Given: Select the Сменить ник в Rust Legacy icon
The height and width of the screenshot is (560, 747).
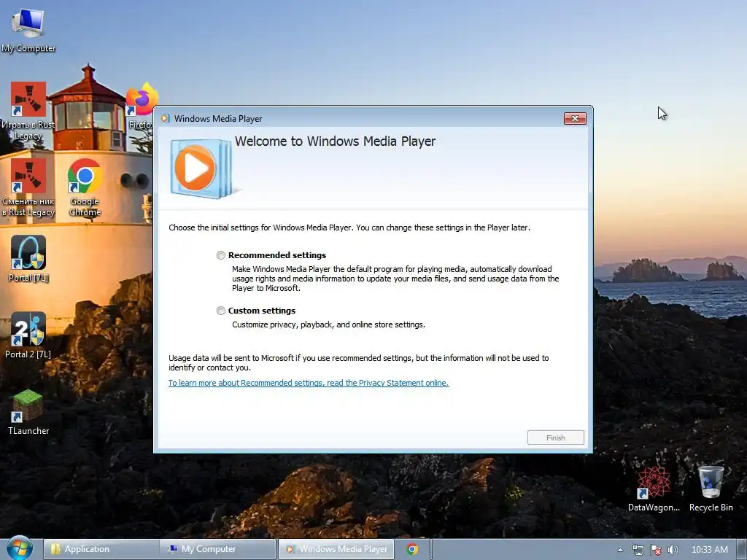Looking at the screenshot, I should pos(28,187).
